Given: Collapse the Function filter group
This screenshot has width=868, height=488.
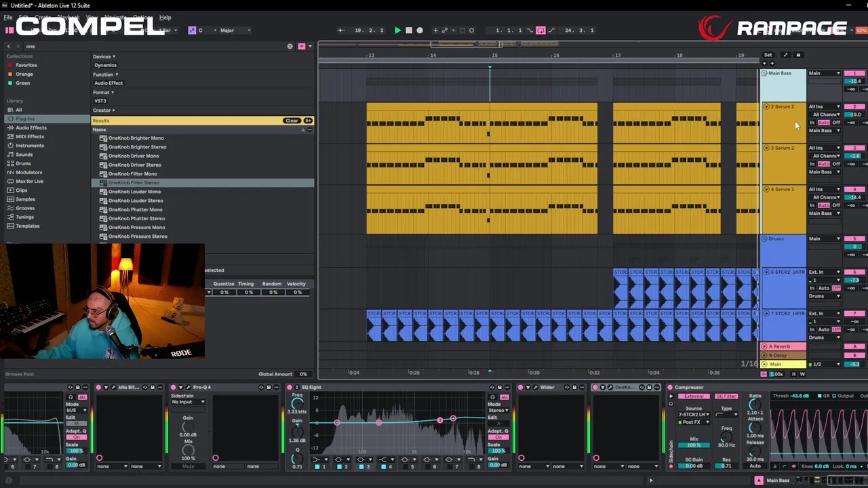Looking at the screenshot, I should pos(105,75).
